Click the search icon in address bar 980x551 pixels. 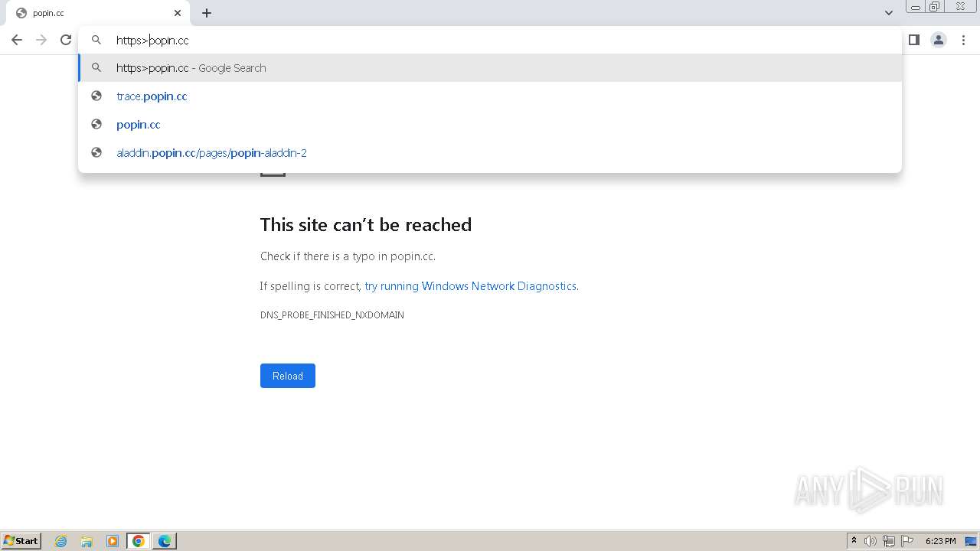pos(96,40)
